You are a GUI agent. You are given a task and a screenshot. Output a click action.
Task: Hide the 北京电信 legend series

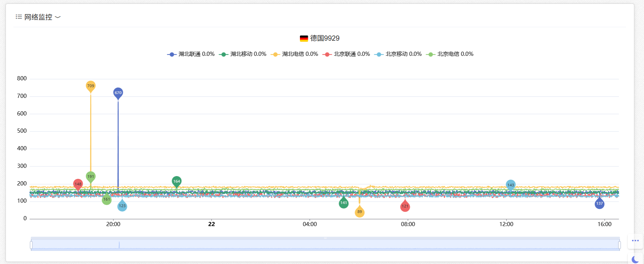[450, 54]
